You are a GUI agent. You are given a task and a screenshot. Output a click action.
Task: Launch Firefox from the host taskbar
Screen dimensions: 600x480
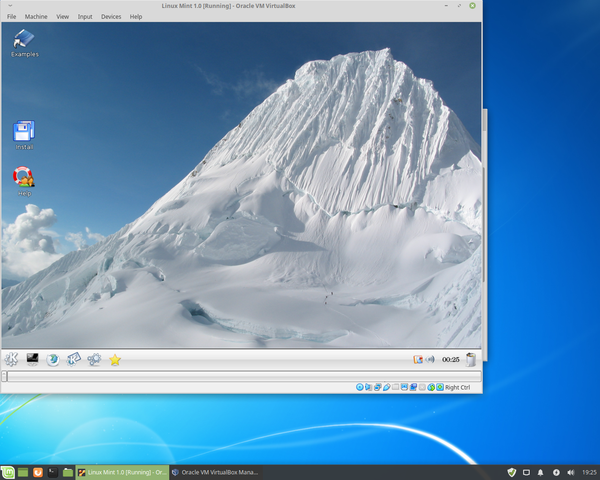[38, 472]
